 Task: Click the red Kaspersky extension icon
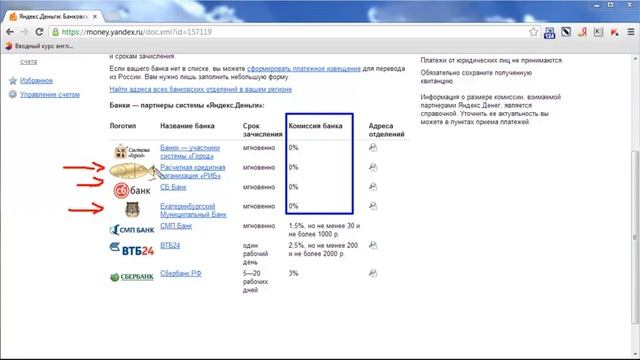click(614, 32)
